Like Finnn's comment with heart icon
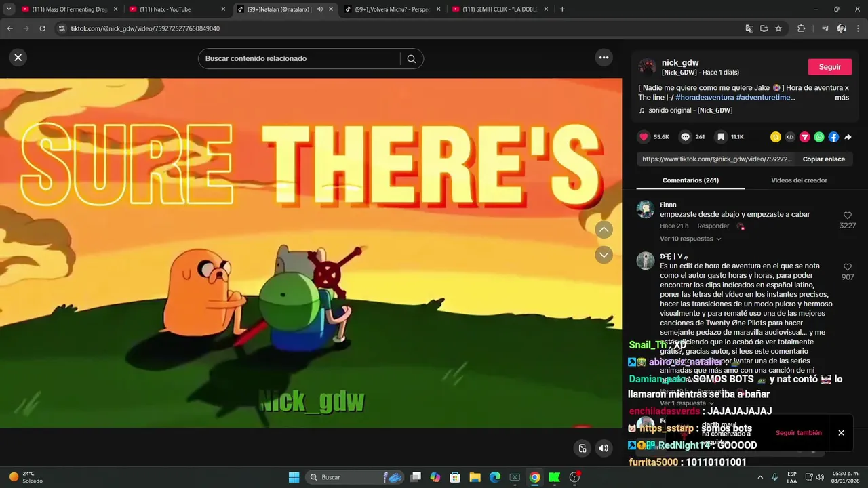The width and height of the screenshot is (868, 488). [848, 216]
